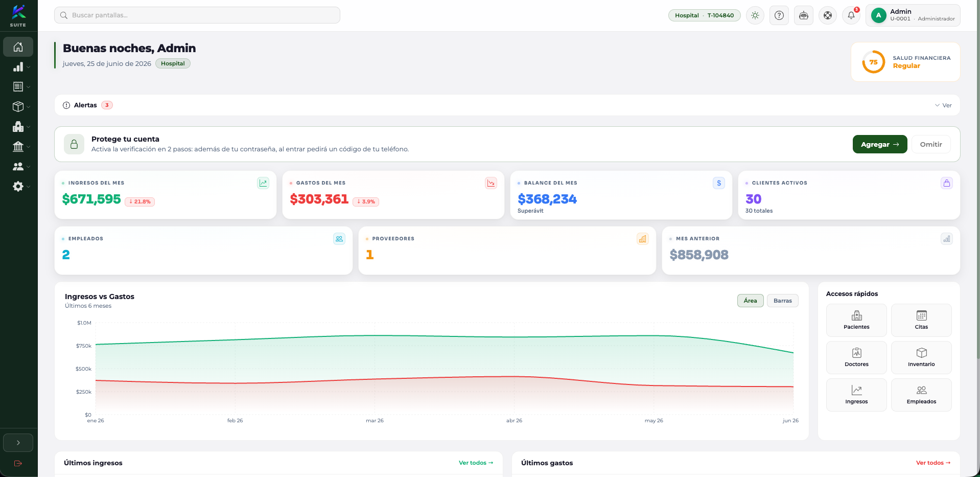Switch chart to Área view

point(750,301)
